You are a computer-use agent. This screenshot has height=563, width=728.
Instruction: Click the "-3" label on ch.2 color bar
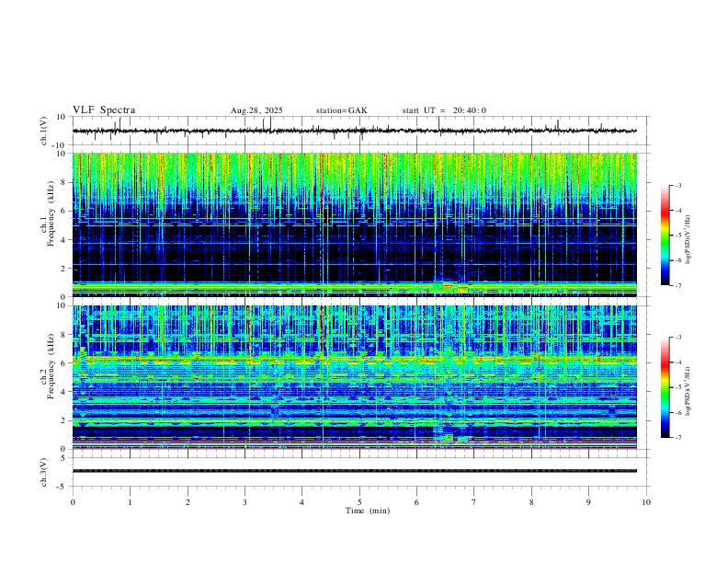(677, 338)
